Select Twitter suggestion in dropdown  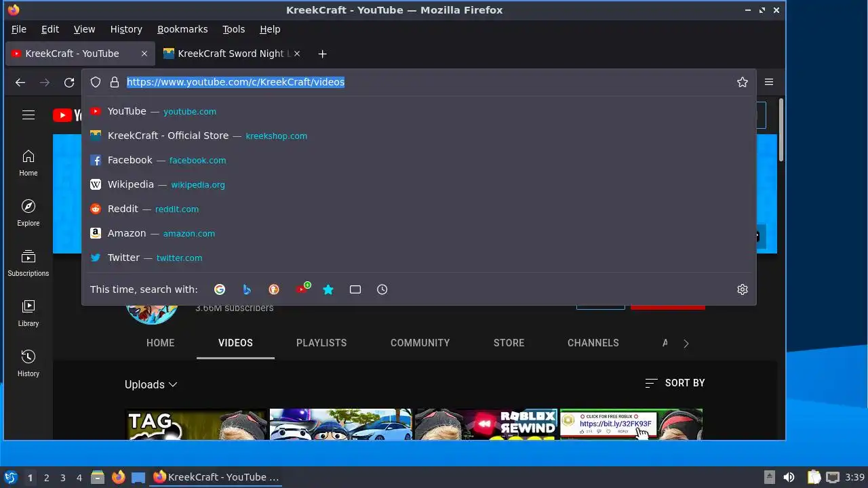pos(418,258)
